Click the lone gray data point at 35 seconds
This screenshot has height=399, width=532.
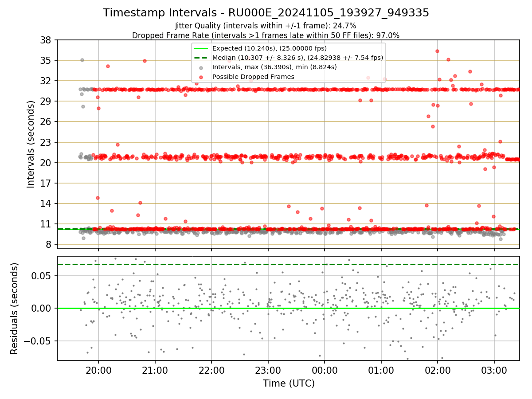(x=82, y=60)
